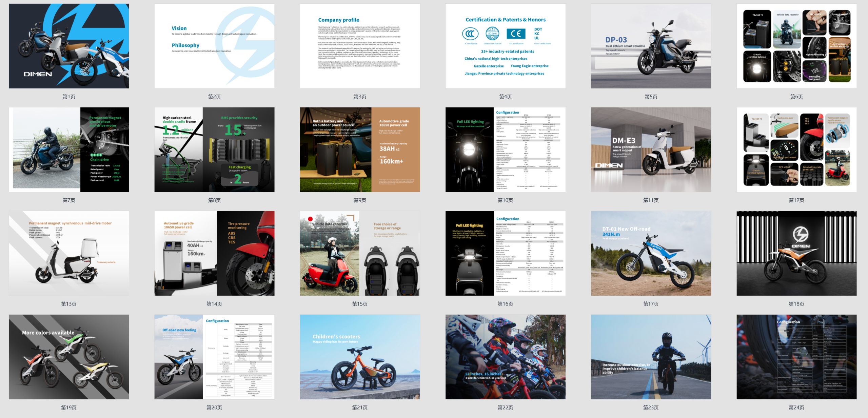Open the Off-road new feeling configuration slide
Image resolution: width=868 pixels, height=418 pixels.
click(x=214, y=357)
